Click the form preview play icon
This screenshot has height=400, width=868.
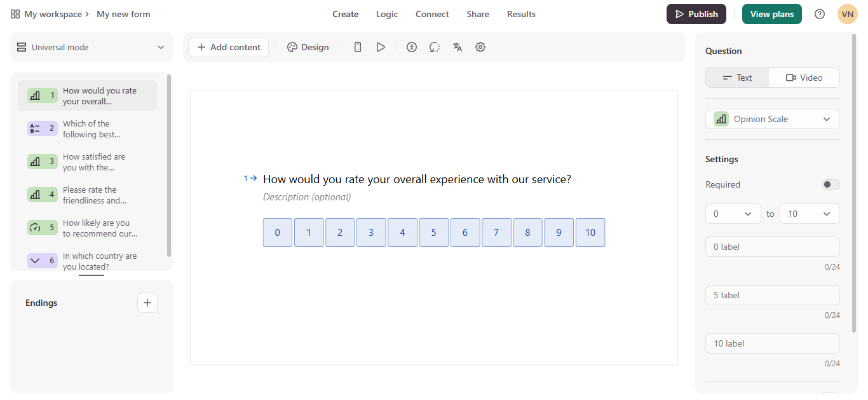pyautogui.click(x=381, y=46)
